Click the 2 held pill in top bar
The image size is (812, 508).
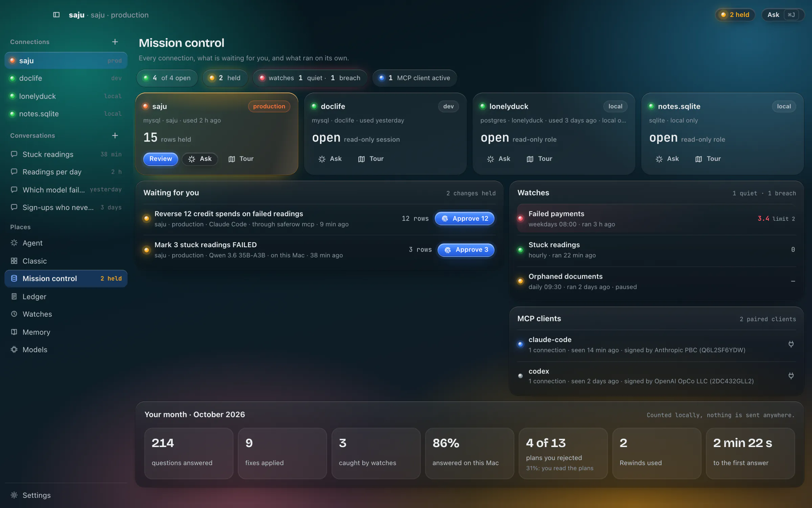(735, 15)
